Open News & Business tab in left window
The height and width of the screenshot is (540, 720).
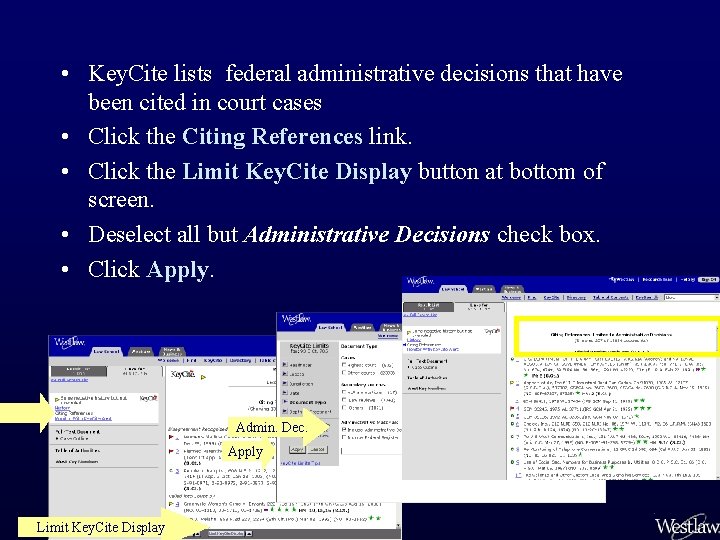[172, 352]
